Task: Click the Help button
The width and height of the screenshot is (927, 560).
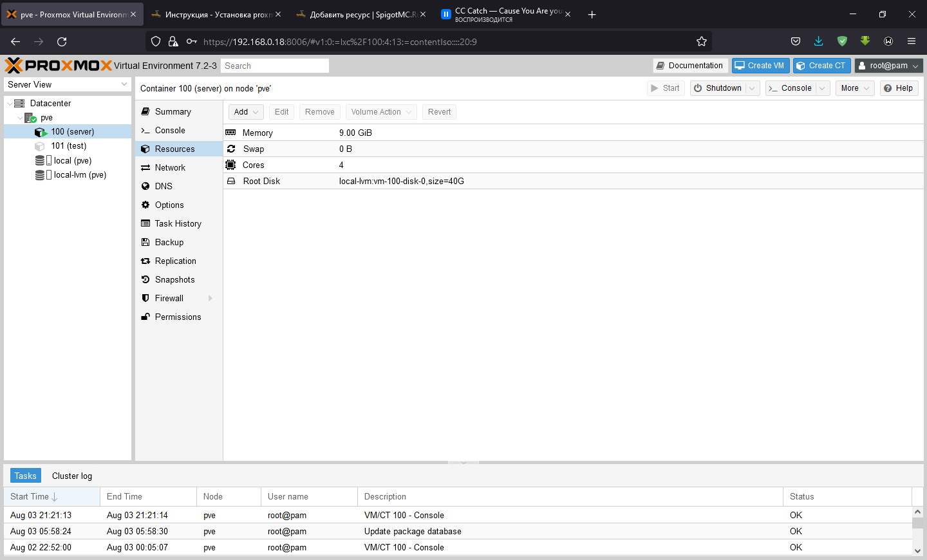Action: point(899,88)
